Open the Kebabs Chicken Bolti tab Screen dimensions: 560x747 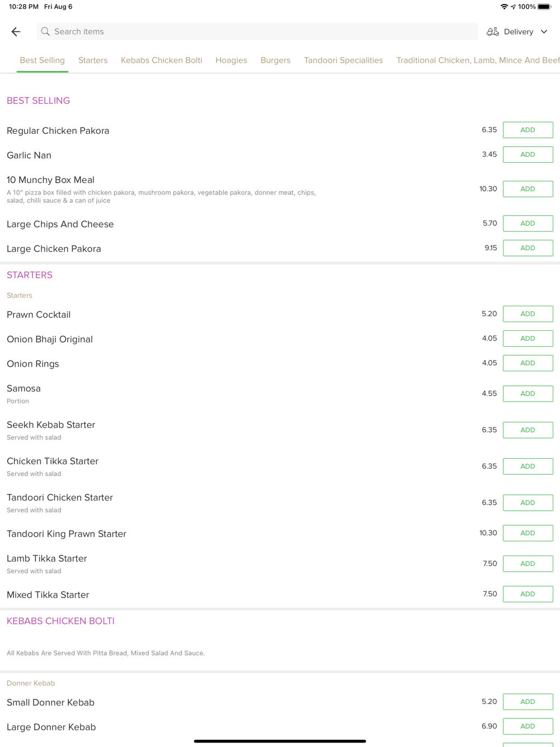click(161, 60)
